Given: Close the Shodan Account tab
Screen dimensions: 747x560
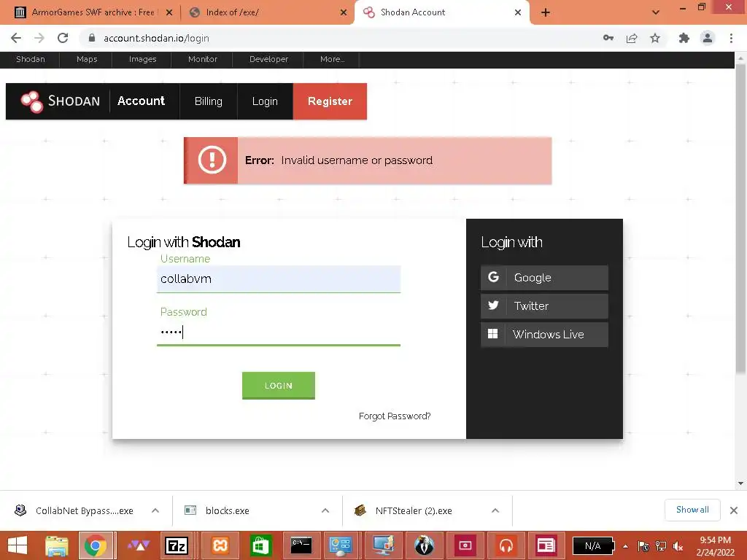Looking at the screenshot, I should [518, 12].
